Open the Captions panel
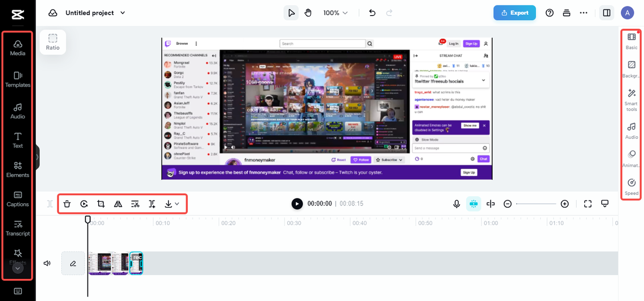 point(18,199)
